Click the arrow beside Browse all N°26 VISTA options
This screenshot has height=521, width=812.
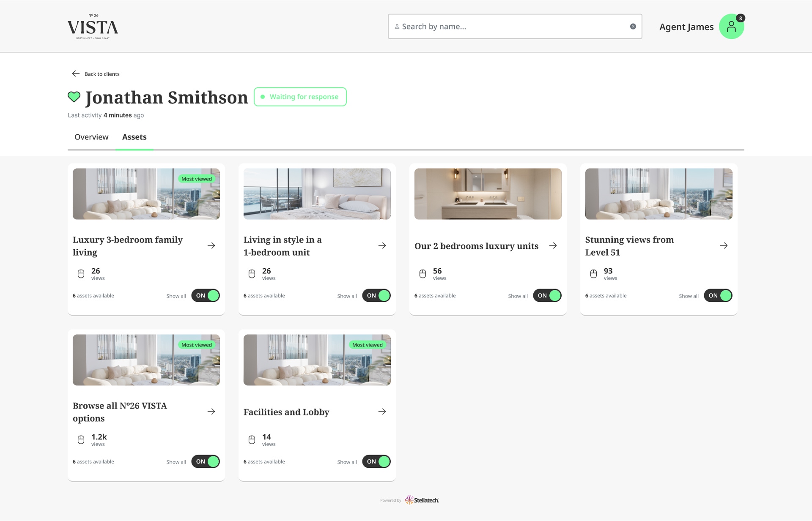211,412
